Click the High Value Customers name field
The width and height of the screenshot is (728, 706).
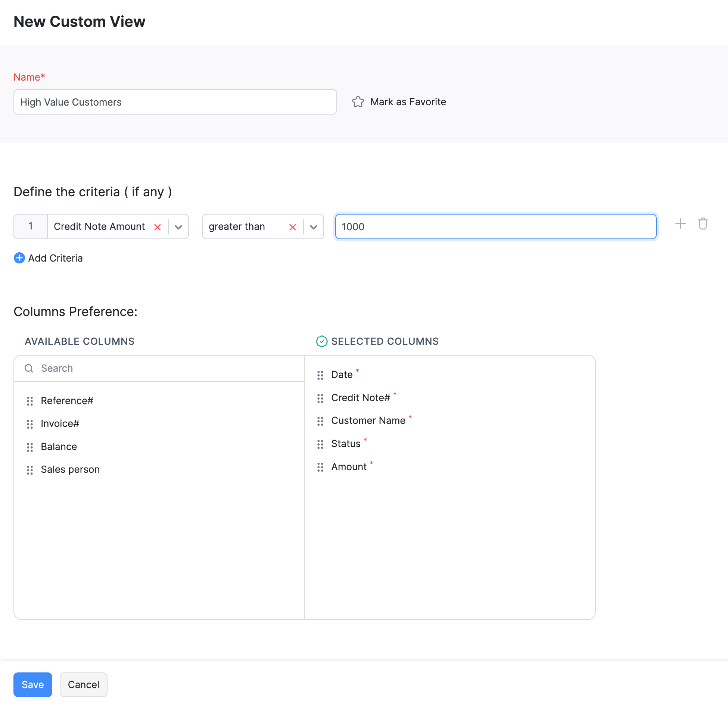(175, 101)
